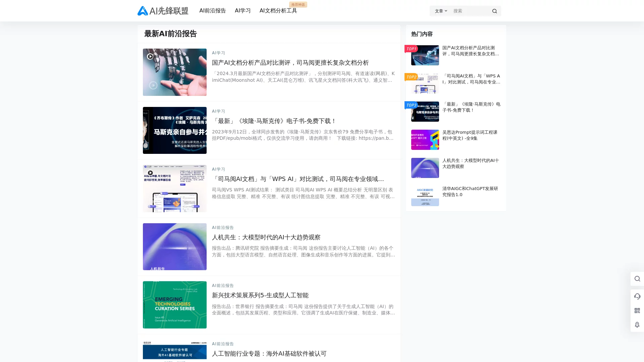
Task: Select the AI学习 navigation menu item
Action: 243,10
